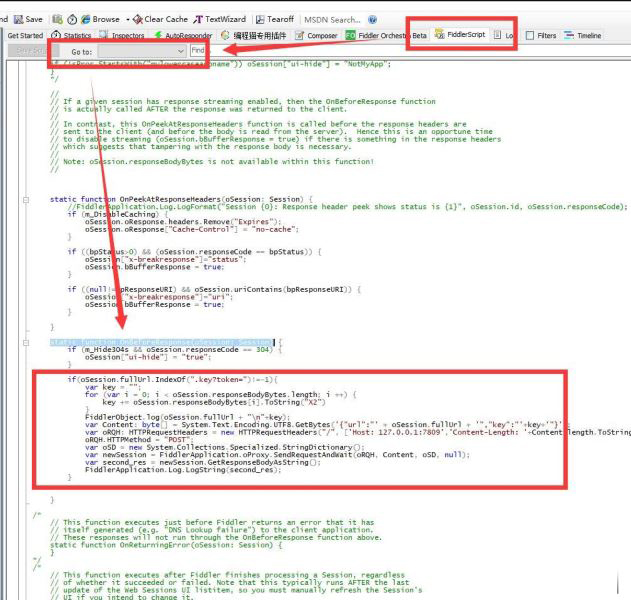The image size is (631, 600).
Task: Click the line containing ".key?token="
Action: click(x=172, y=379)
